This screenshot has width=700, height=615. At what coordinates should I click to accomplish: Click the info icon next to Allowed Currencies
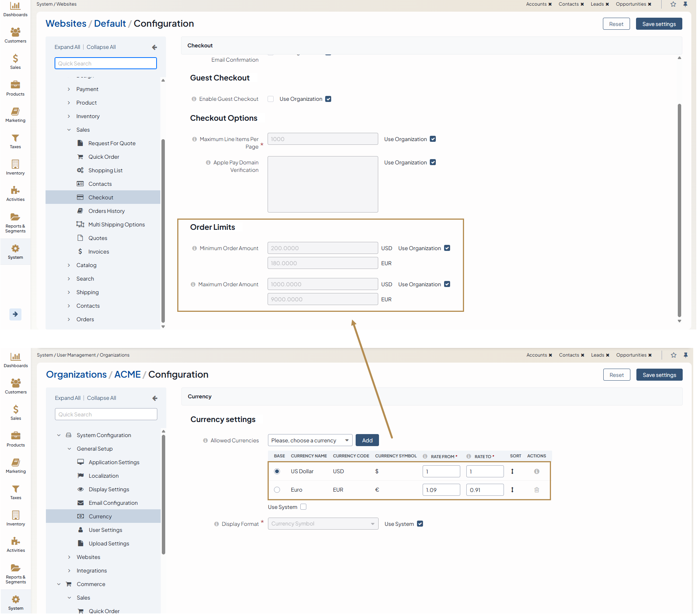[205, 440]
